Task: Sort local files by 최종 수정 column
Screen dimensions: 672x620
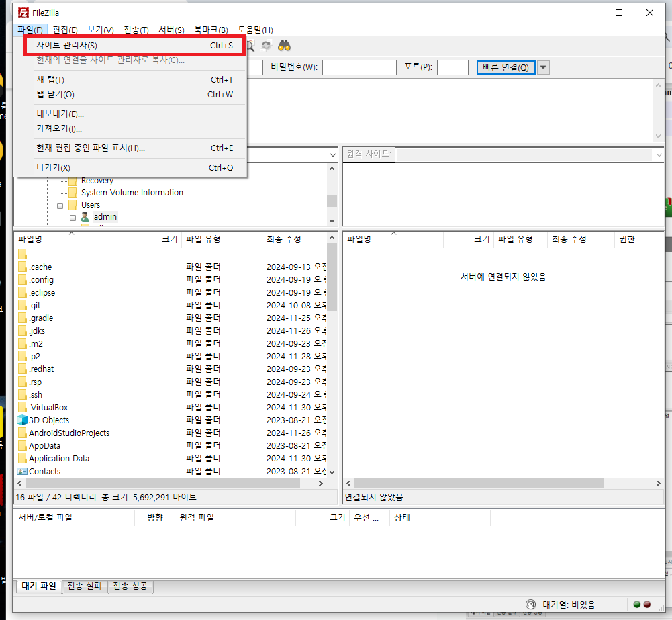Action: 295,239
